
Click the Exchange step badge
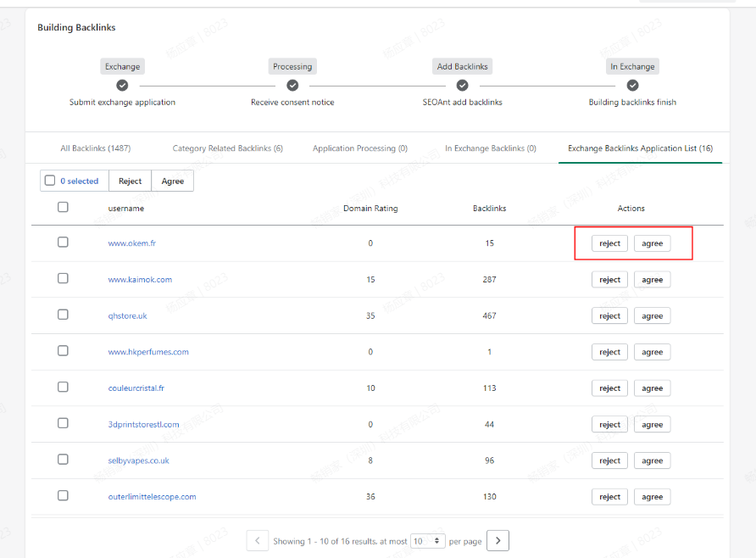(122, 66)
